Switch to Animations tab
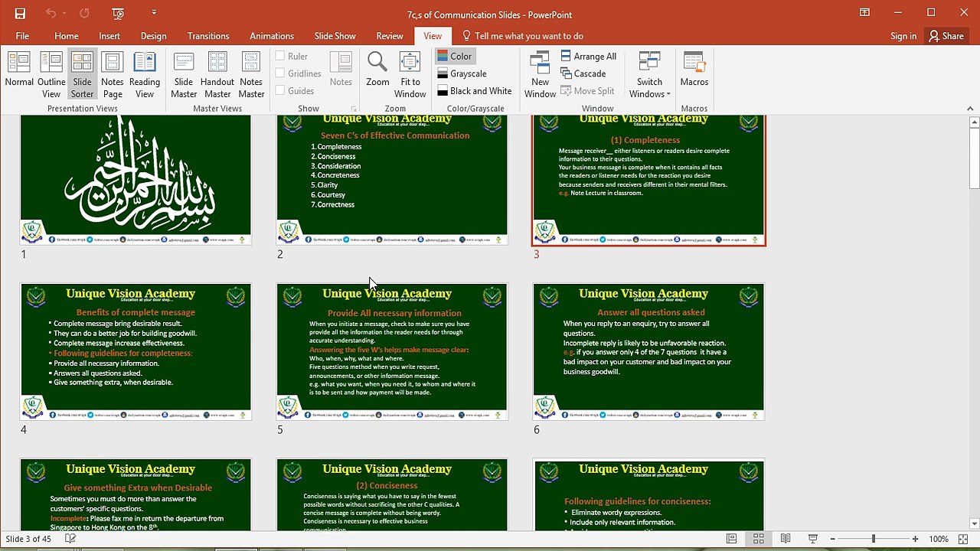Image resolution: width=980 pixels, height=551 pixels. 272,36
